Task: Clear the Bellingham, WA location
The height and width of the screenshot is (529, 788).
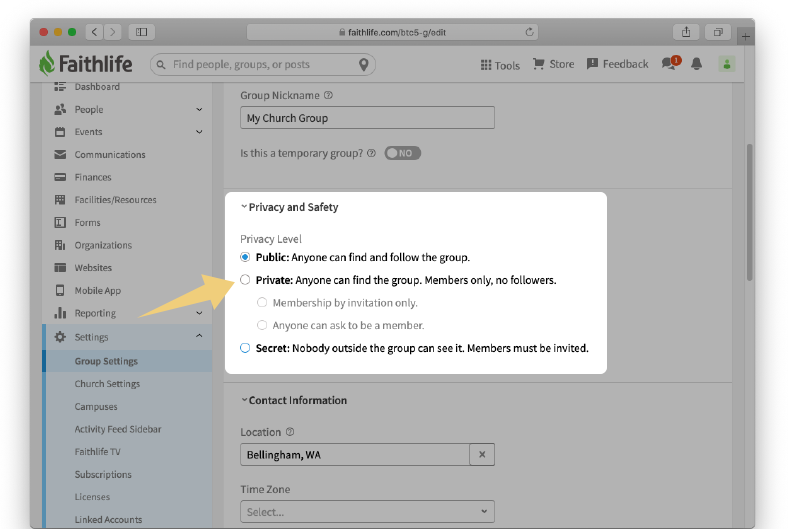Action: point(482,455)
